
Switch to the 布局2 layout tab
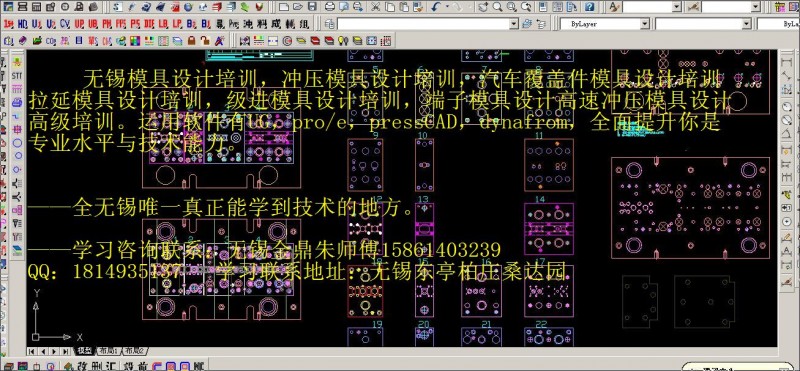click(x=135, y=351)
